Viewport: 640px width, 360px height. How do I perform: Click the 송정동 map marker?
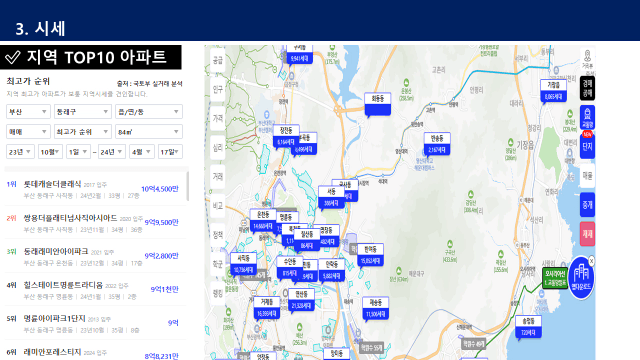(x=528, y=328)
